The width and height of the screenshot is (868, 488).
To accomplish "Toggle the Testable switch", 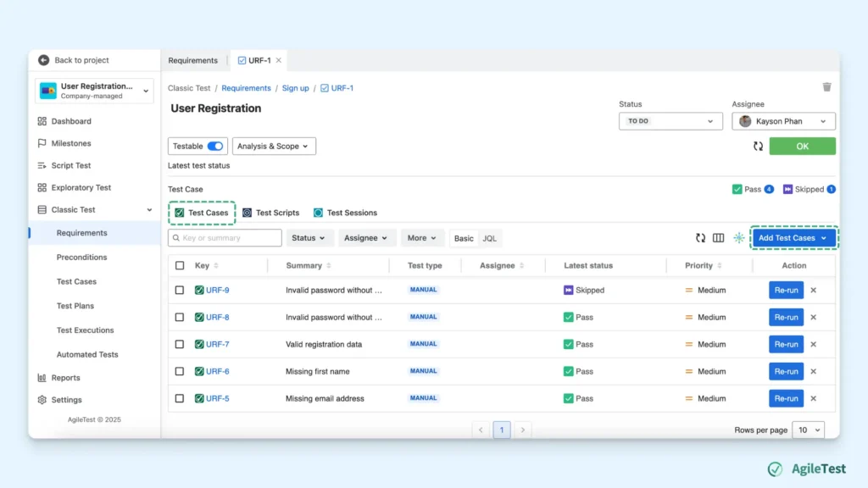I will [x=215, y=146].
